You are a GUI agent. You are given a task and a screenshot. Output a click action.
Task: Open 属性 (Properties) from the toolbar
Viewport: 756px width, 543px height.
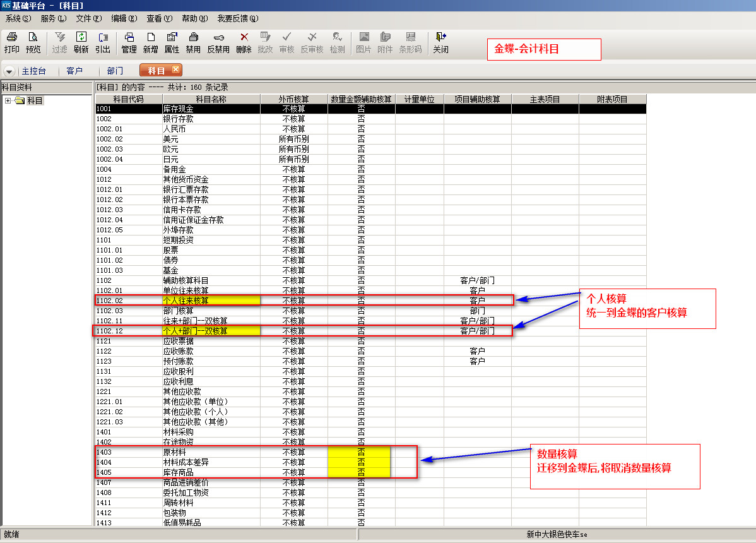click(172, 42)
